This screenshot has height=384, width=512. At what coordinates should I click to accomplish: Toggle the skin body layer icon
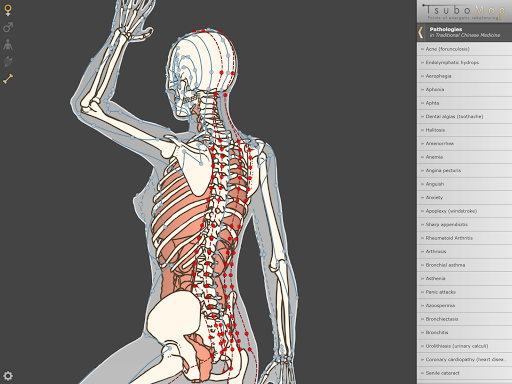[x=8, y=44]
